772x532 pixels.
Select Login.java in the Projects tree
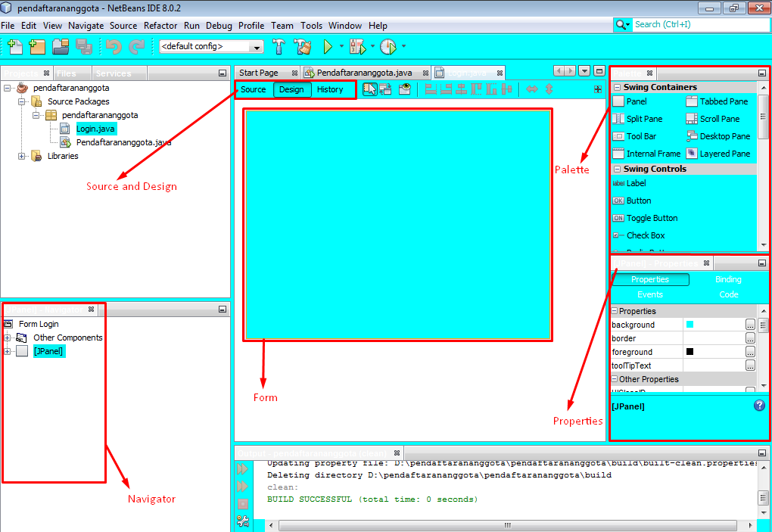[x=95, y=129]
